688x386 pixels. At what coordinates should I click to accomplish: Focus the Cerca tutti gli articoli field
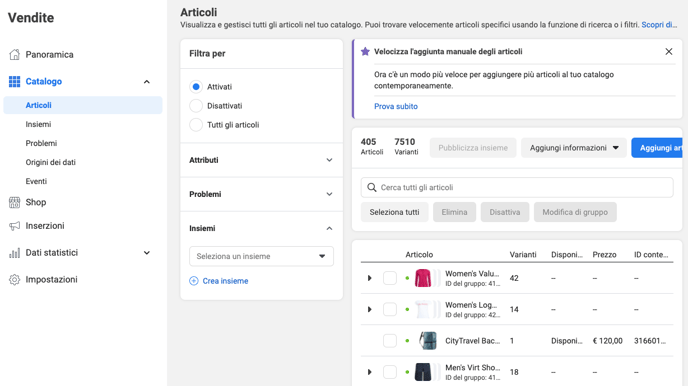pos(517,187)
